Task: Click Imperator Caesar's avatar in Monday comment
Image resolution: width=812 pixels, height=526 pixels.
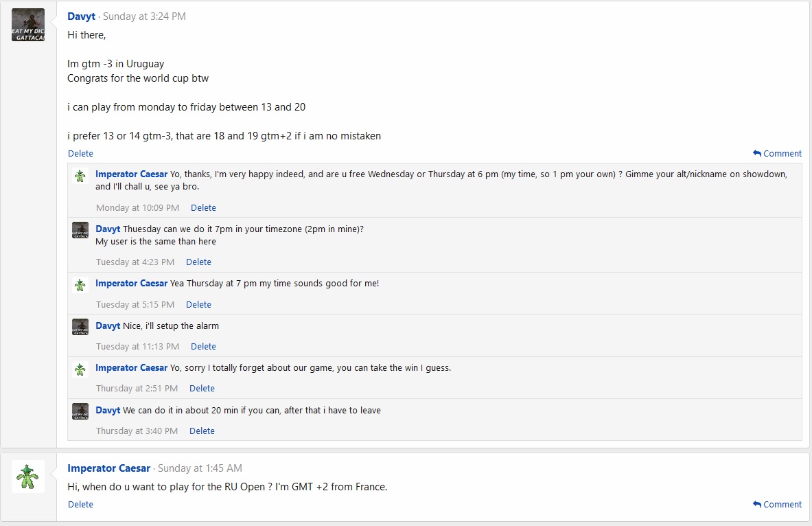Action: tap(80, 176)
